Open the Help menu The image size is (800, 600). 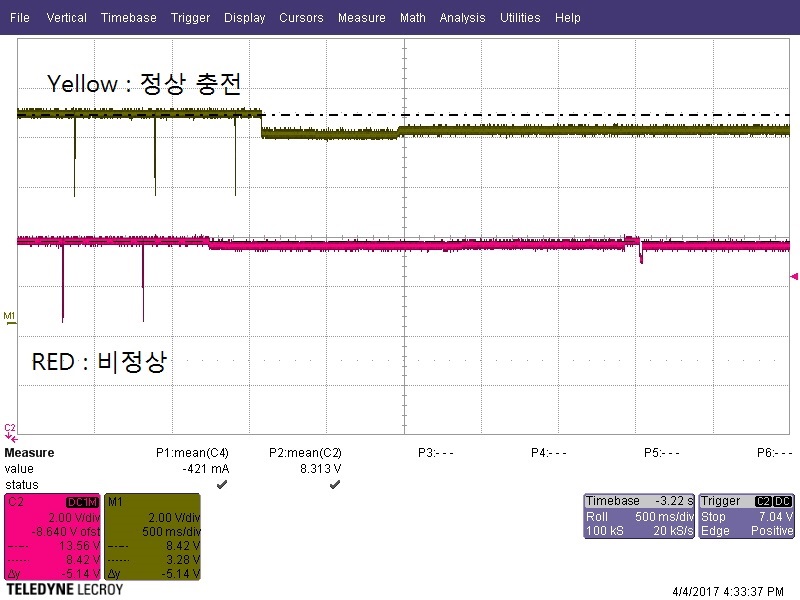pos(568,17)
